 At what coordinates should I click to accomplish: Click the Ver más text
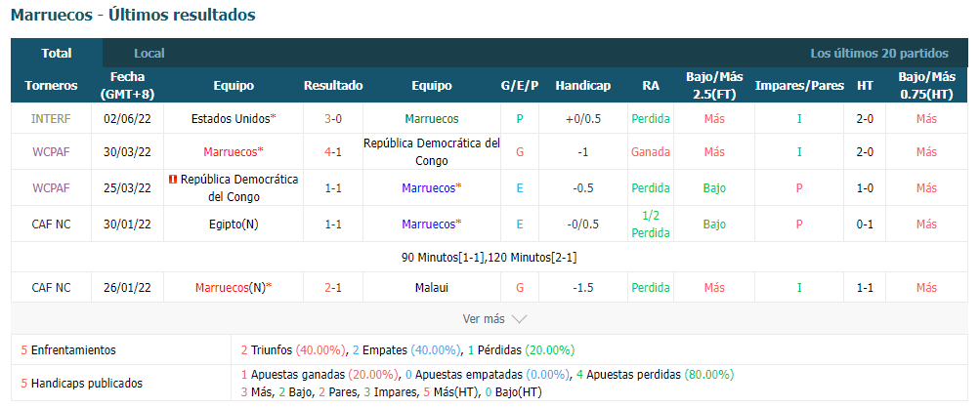[x=483, y=319]
